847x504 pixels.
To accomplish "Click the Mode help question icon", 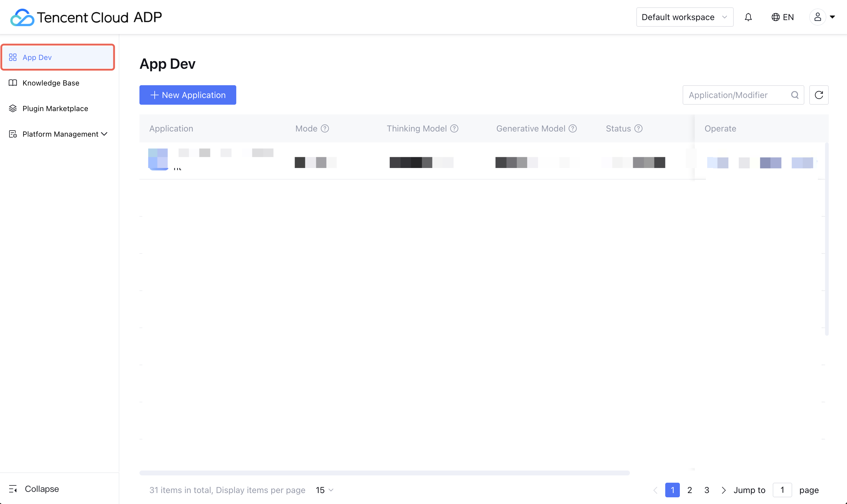I will click(325, 128).
